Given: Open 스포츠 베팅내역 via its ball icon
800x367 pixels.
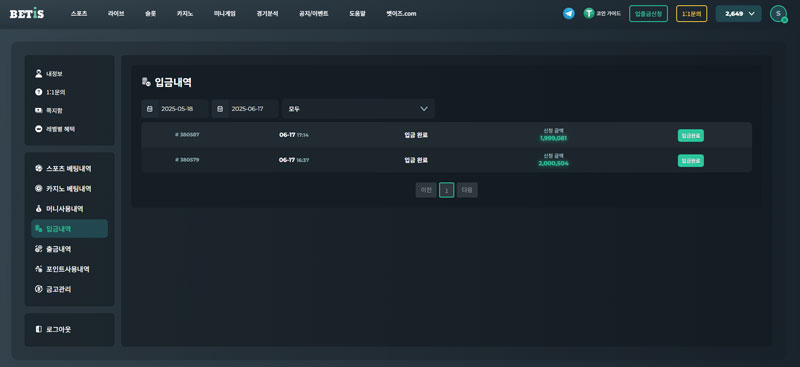Looking at the screenshot, I should (x=38, y=168).
